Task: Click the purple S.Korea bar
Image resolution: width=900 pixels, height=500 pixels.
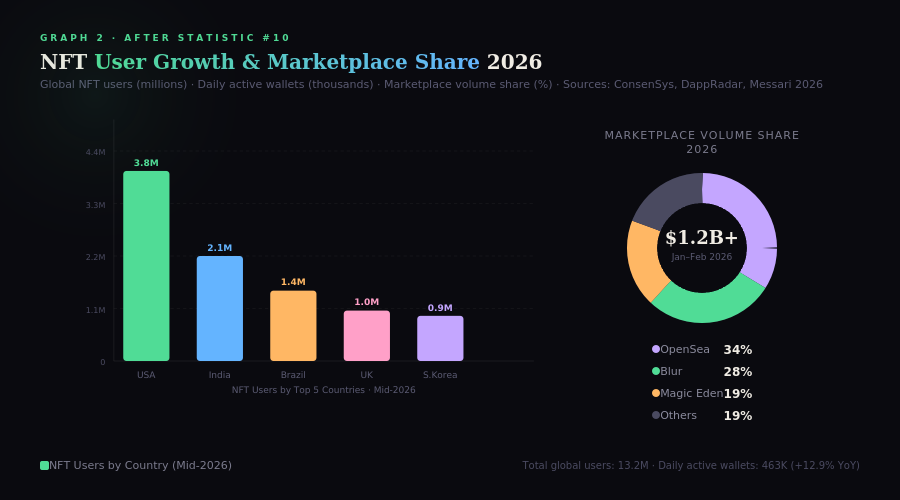Action: pos(440,338)
